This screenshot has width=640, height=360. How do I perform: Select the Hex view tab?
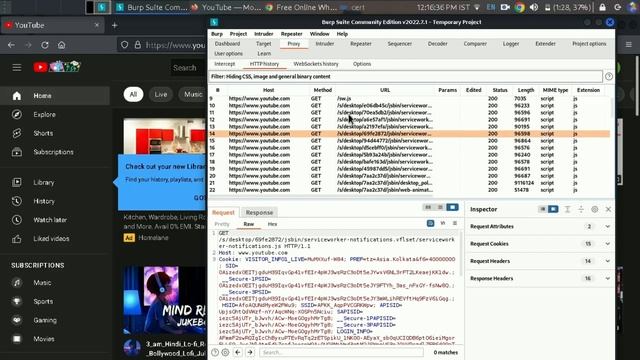click(x=272, y=224)
